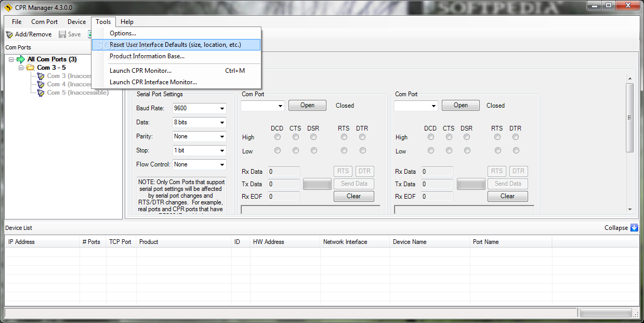The image size is (644, 323).
Task: Click the status bar progress indicator
Action: click(x=606, y=313)
